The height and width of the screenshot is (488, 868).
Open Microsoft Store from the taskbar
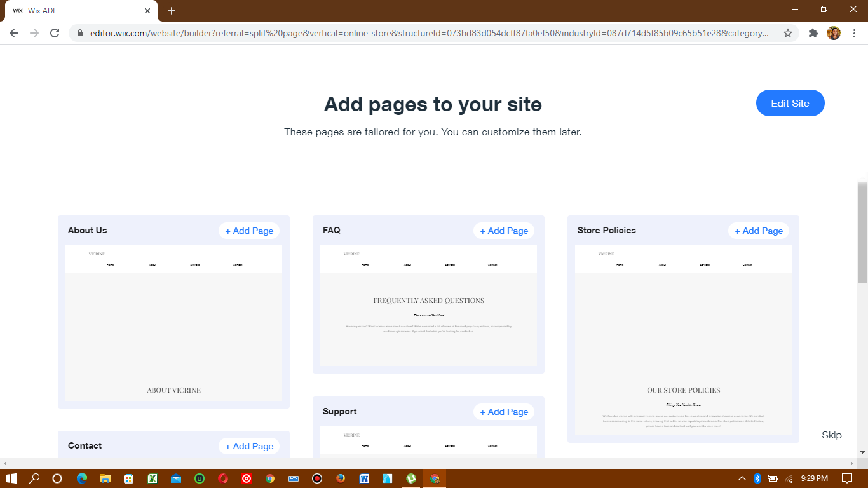128,478
